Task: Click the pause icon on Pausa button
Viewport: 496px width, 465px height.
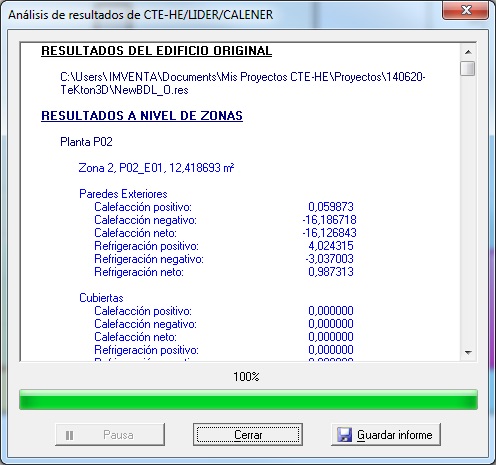Action: pyautogui.click(x=69, y=435)
